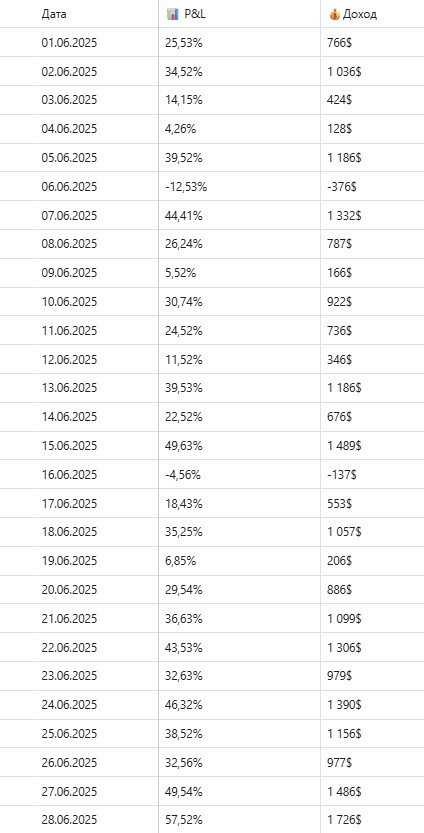424x833 pixels.
Task: Click P&L cell showing 44,41%
Action: 184,216
